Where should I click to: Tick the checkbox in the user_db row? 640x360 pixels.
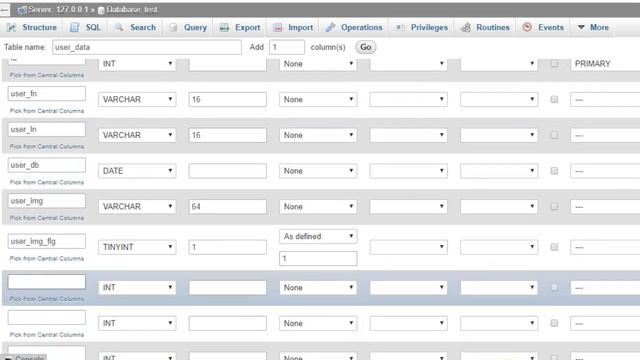click(554, 171)
